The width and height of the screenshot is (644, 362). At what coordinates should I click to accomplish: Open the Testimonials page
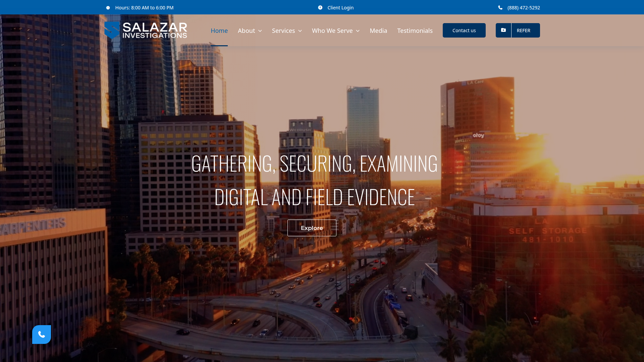[415, 31]
